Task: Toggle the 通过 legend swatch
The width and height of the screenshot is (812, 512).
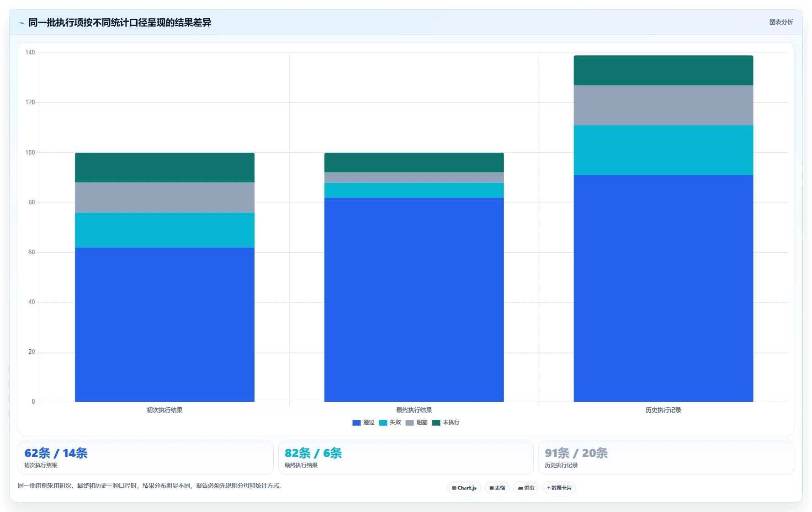Action: [356, 422]
